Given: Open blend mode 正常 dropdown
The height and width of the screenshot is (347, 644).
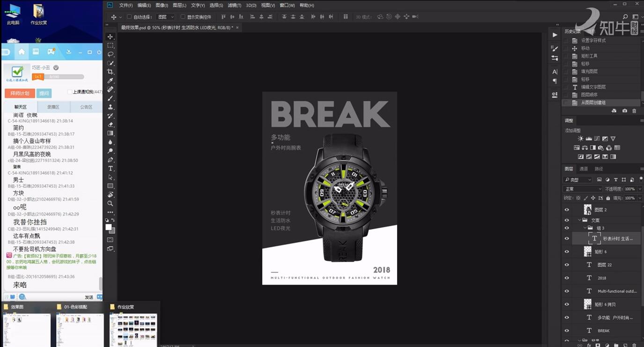Looking at the screenshot, I should 583,189.
